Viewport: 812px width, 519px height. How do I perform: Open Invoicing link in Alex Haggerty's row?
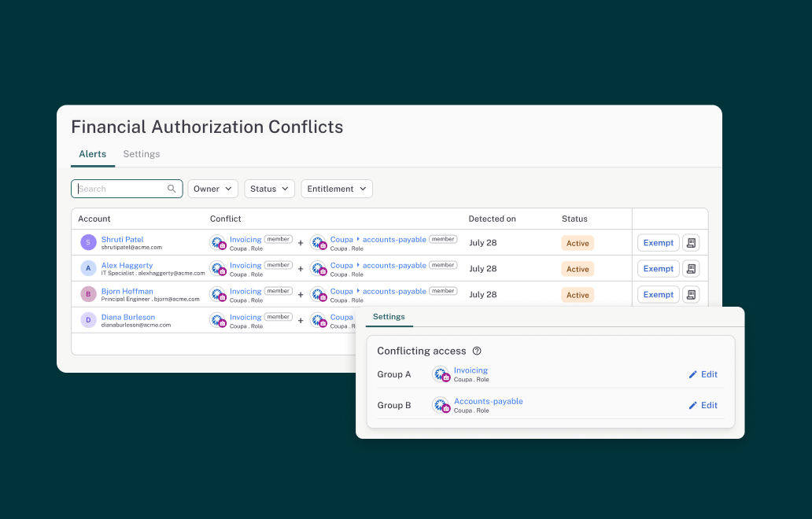245,266
